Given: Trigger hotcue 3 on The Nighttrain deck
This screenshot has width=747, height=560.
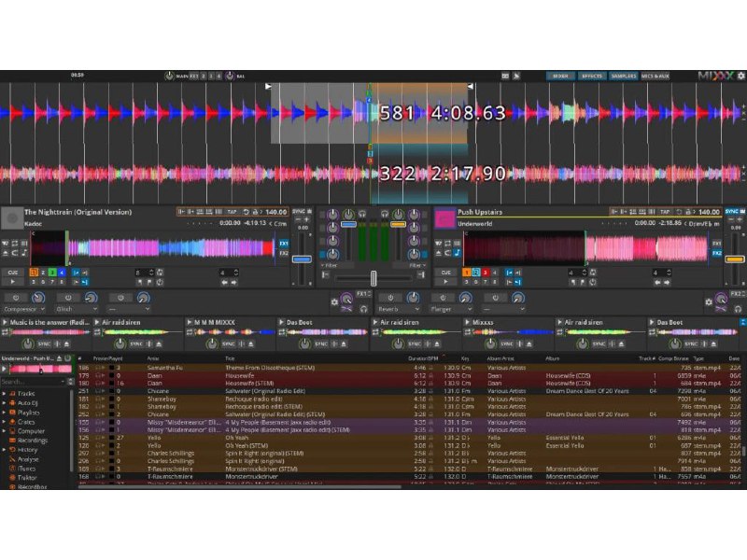Looking at the screenshot, I should [x=52, y=273].
